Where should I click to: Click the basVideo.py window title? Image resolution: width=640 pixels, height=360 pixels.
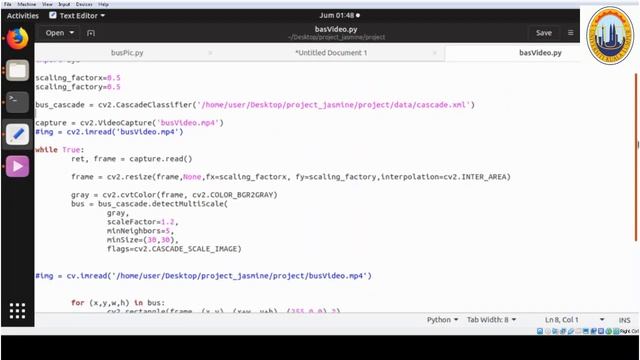tap(336, 29)
